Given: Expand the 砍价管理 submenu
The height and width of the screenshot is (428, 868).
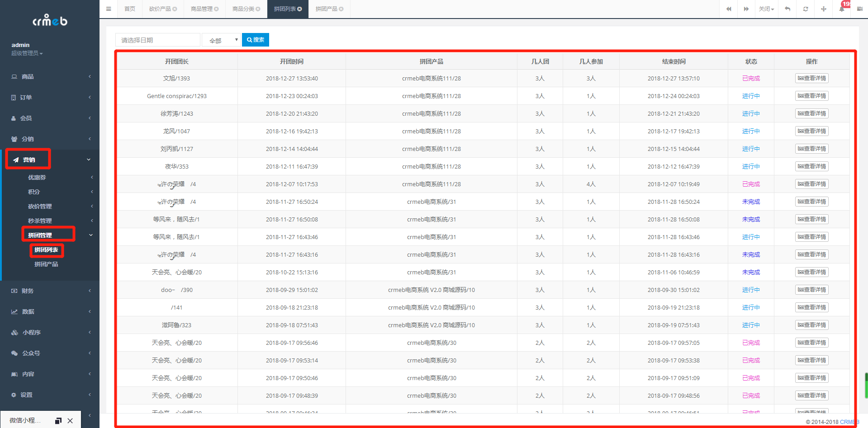Looking at the screenshot, I should [50, 207].
